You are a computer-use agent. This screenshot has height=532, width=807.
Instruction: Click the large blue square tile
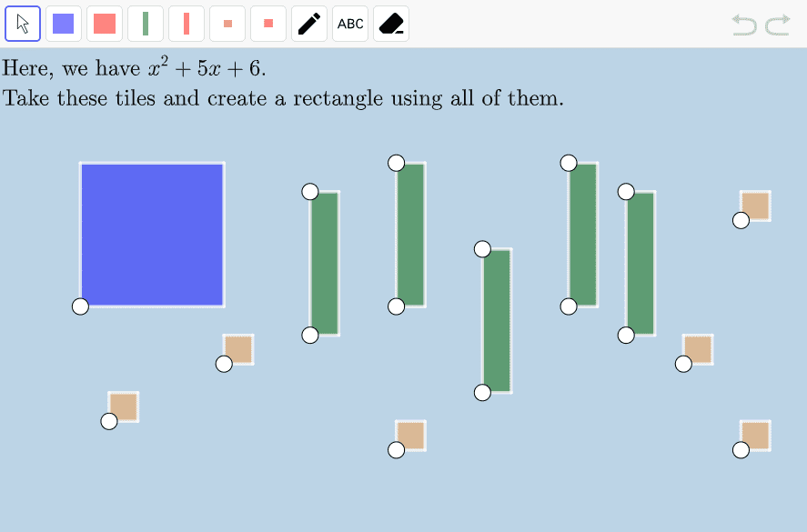[152, 235]
